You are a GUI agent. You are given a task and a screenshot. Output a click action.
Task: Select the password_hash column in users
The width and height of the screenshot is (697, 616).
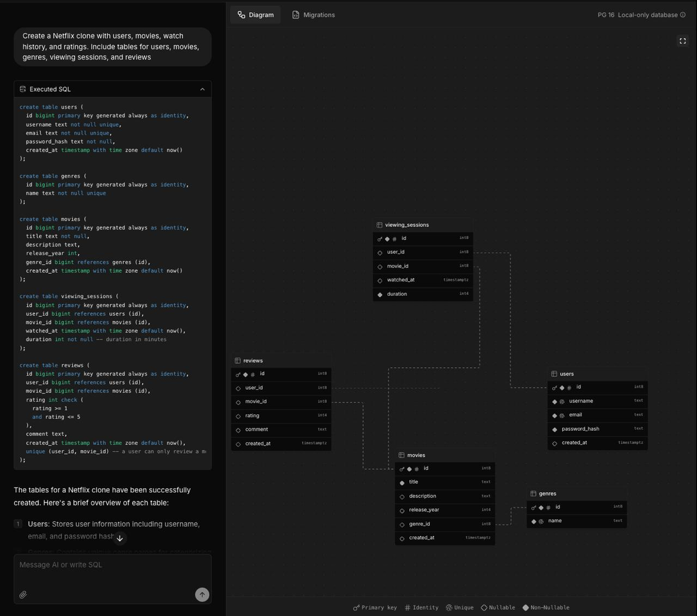(598, 429)
